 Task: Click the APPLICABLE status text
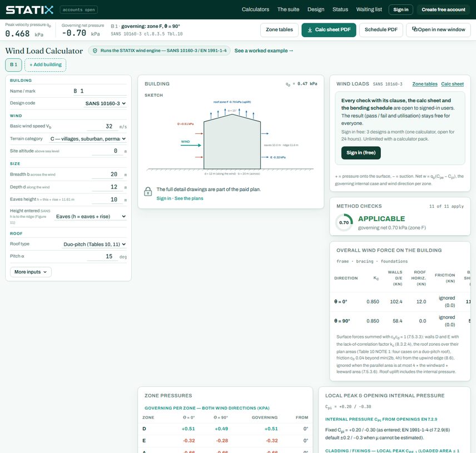[381, 219]
